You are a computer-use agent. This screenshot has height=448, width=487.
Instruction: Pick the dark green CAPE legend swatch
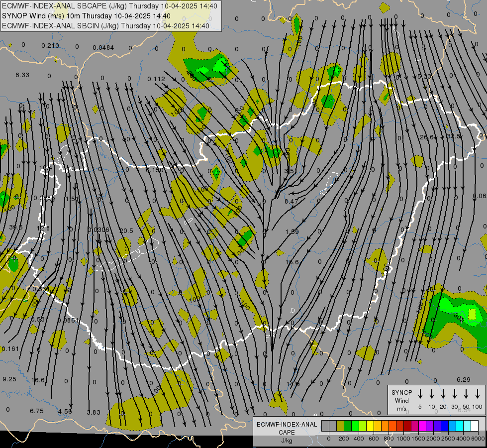click(348, 426)
